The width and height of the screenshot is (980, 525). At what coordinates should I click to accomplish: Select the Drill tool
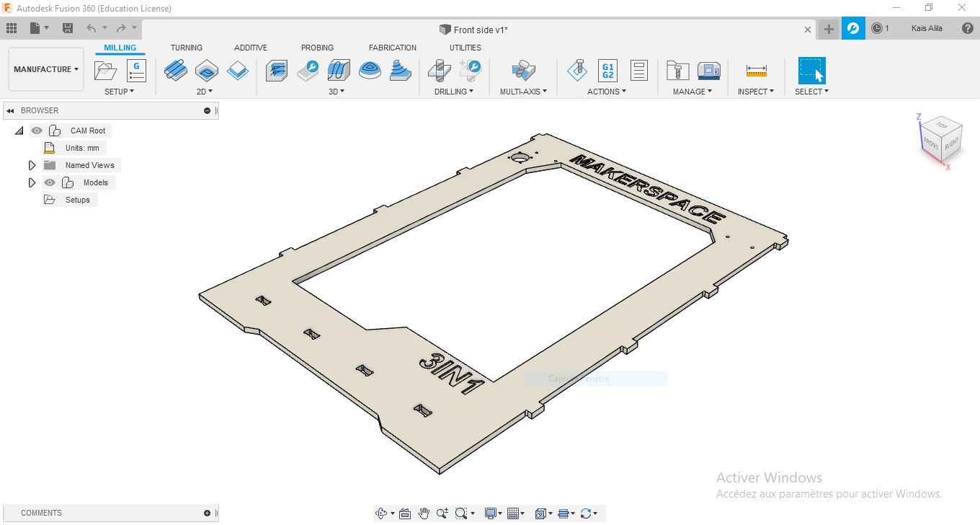[x=439, y=70]
